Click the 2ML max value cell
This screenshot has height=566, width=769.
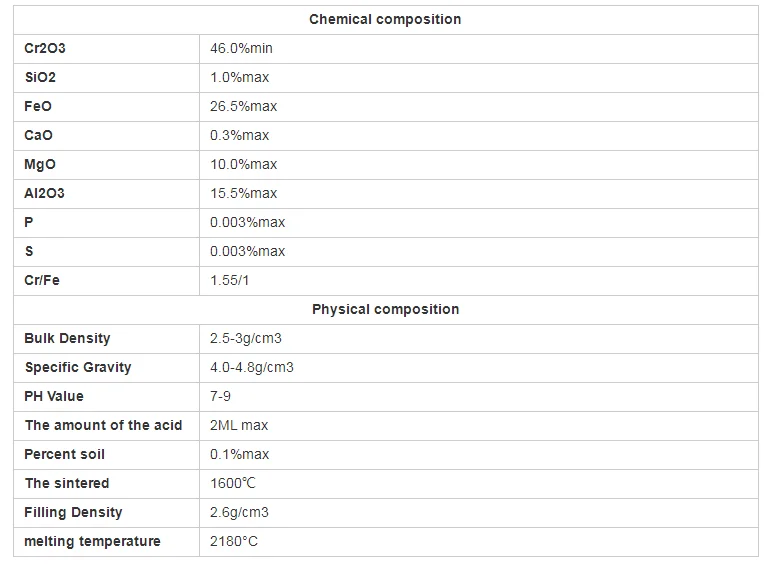pyautogui.click(x=239, y=425)
